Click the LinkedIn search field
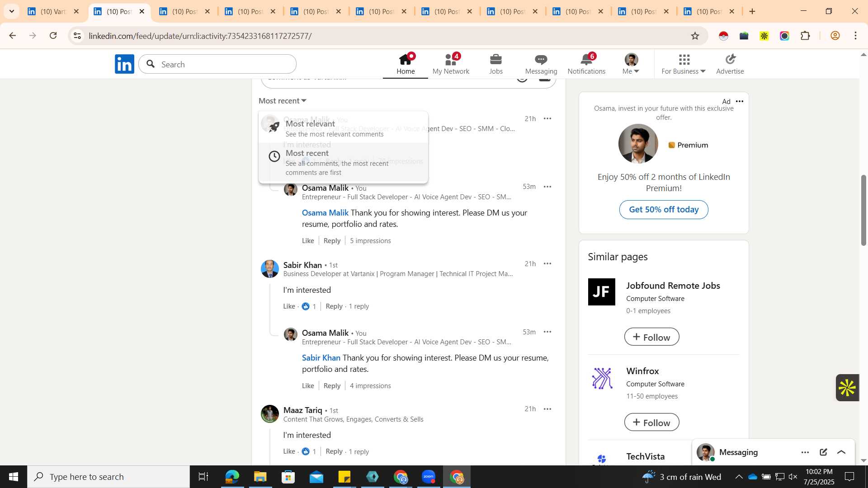The height and width of the screenshot is (488, 868). click(217, 64)
